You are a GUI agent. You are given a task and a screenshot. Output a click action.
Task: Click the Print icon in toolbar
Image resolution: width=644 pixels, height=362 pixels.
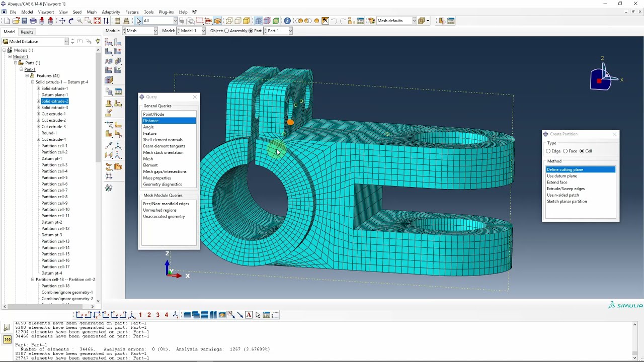pos(33,21)
